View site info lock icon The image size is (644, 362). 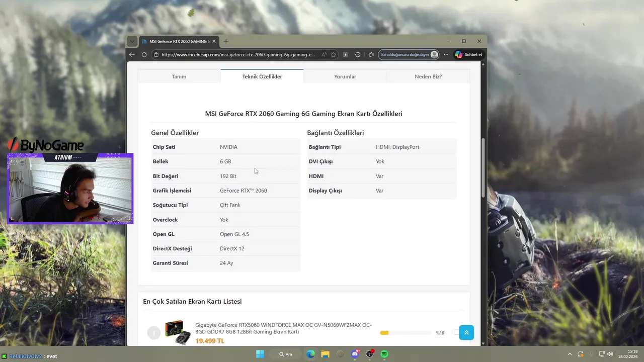156,55
